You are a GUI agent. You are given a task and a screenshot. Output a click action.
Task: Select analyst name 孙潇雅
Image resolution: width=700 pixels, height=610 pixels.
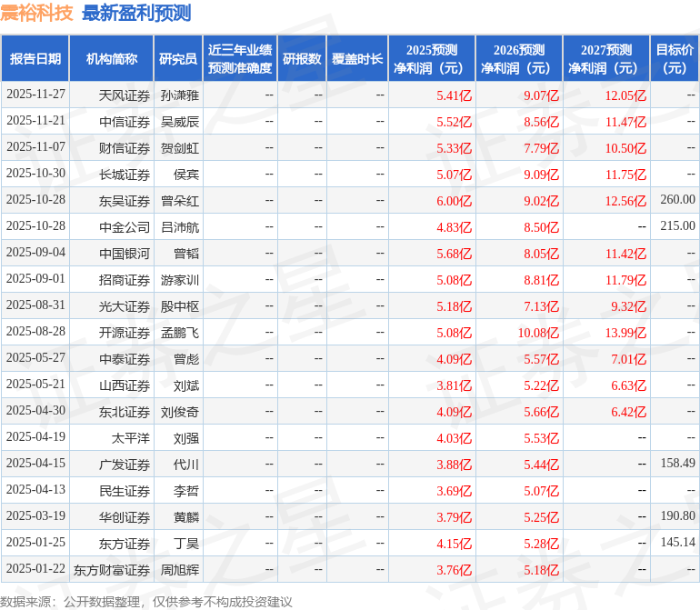click(180, 95)
